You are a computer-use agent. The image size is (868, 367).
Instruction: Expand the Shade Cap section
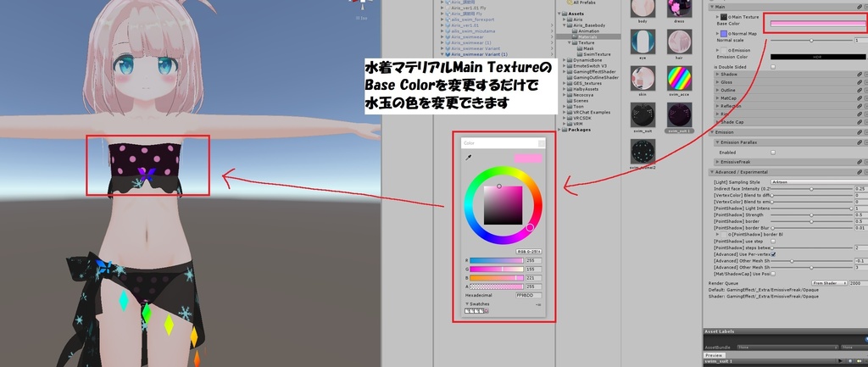coord(717,122)
